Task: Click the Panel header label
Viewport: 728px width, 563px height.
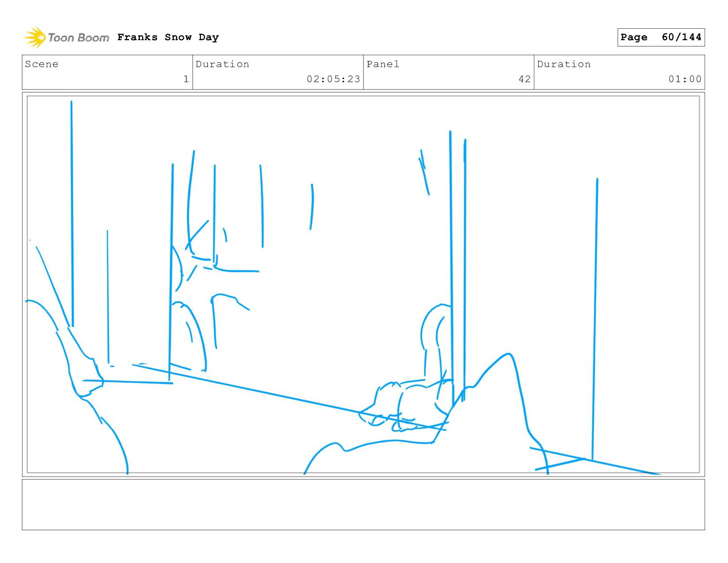Action: [x=383, y=64]
